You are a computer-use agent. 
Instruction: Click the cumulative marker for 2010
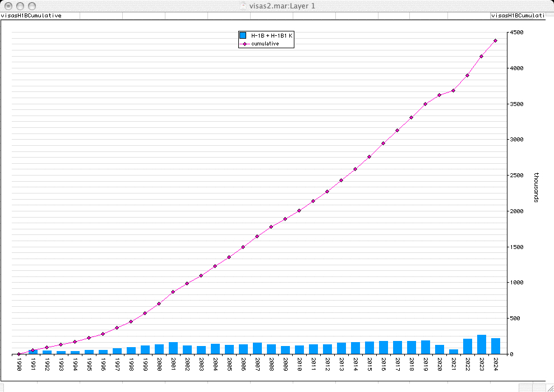[x=299, y=210]
